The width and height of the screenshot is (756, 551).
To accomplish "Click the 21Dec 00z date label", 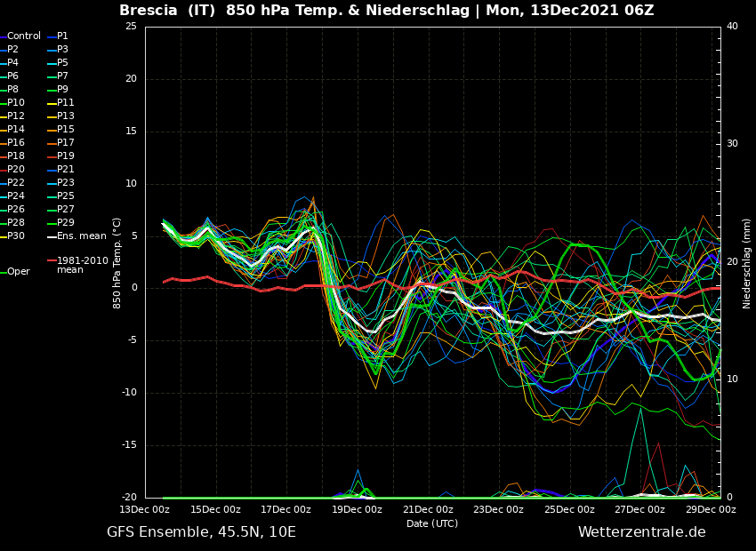I will tap(428, 509).
